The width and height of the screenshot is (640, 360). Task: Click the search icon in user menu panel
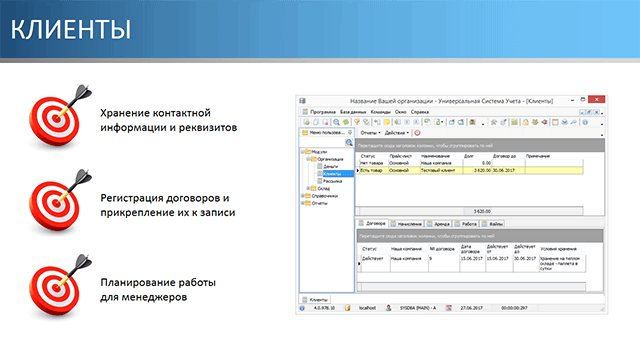click(x=349, y=142)
